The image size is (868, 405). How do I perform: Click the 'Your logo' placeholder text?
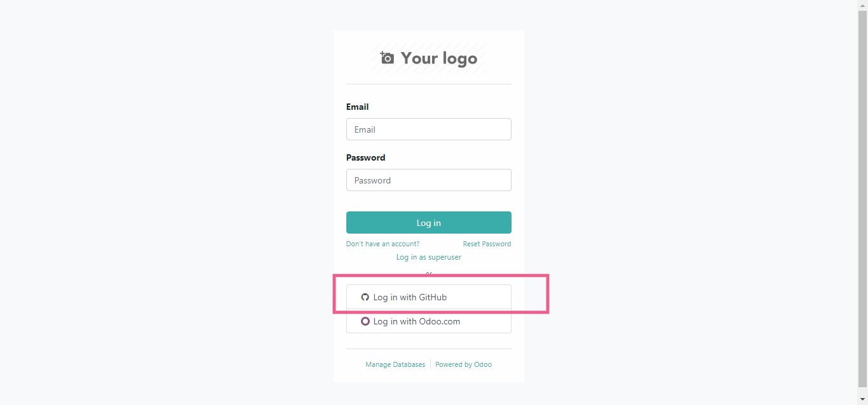[x=438, y=58]
